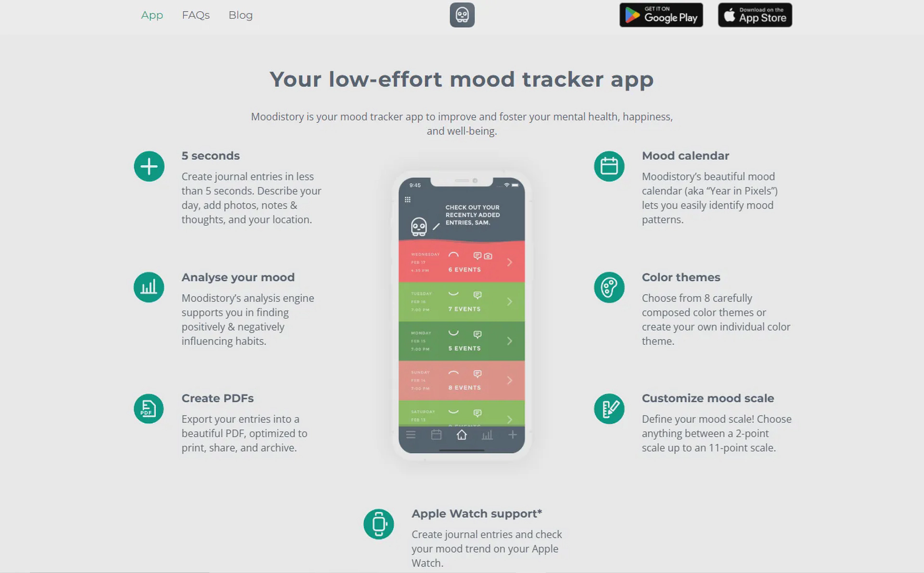Navigate to the Blog menu item
This screenshot has height=573, width=924.
click(240, 14)
